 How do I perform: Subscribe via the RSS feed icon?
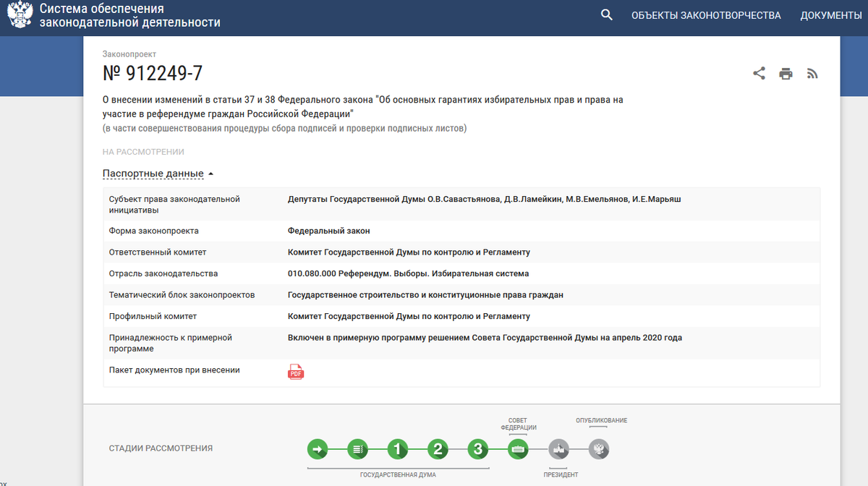coord(812,73)
